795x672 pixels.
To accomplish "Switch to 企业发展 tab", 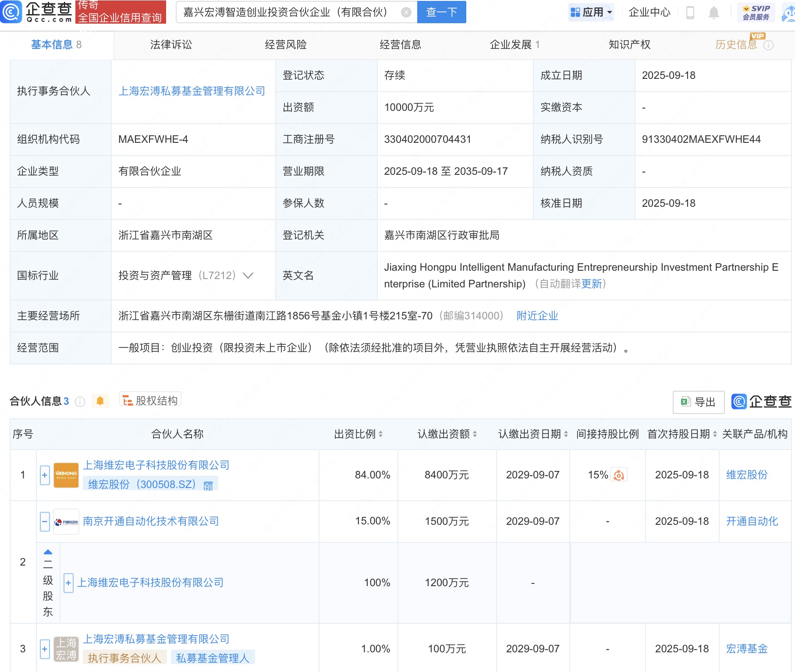I will tap(515, 45).
